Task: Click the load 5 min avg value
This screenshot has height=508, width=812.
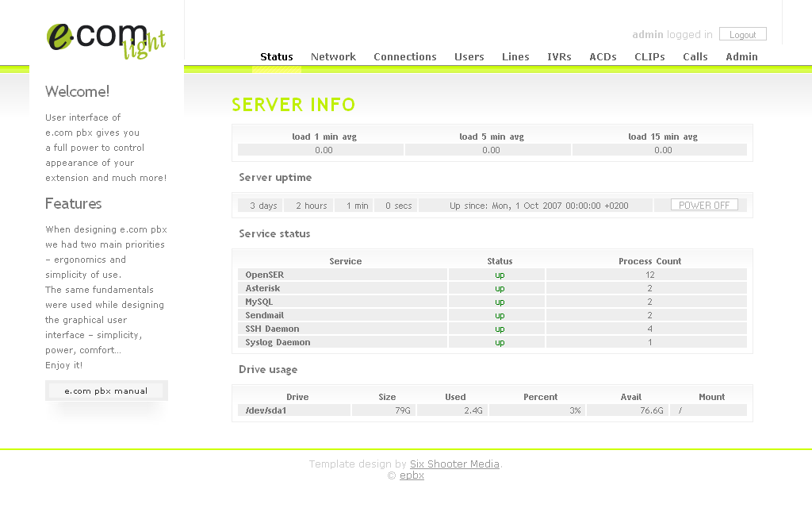Action: pyautogui.click(x=491, y=150)
